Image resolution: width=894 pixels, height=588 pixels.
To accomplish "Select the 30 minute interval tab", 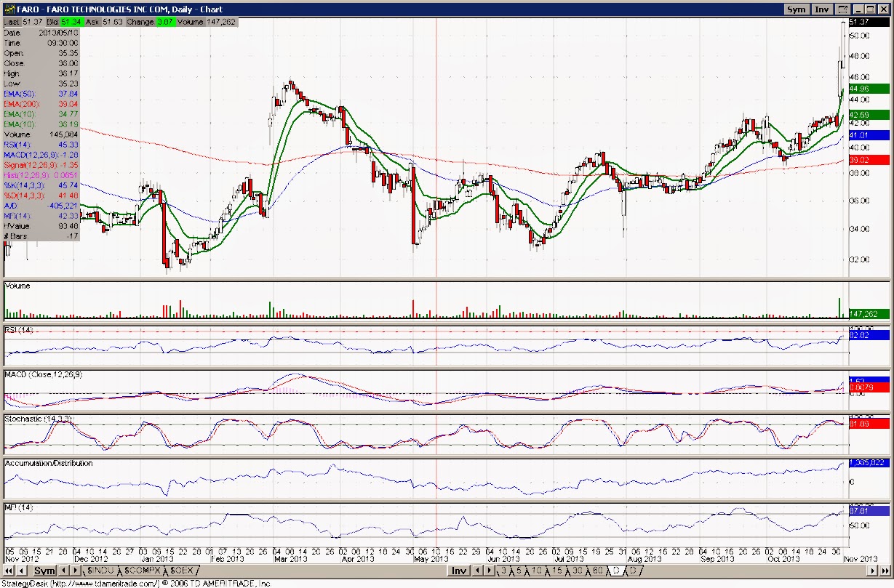I will pyautogui.click(x=578, y=571).
